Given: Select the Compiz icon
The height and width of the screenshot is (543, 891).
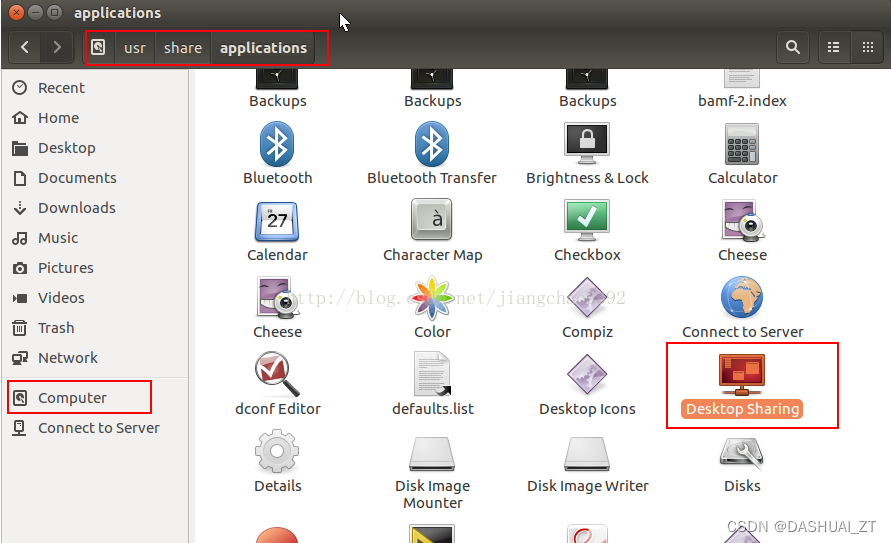Looking at the screenshot, I should click(x=587, y=298).
